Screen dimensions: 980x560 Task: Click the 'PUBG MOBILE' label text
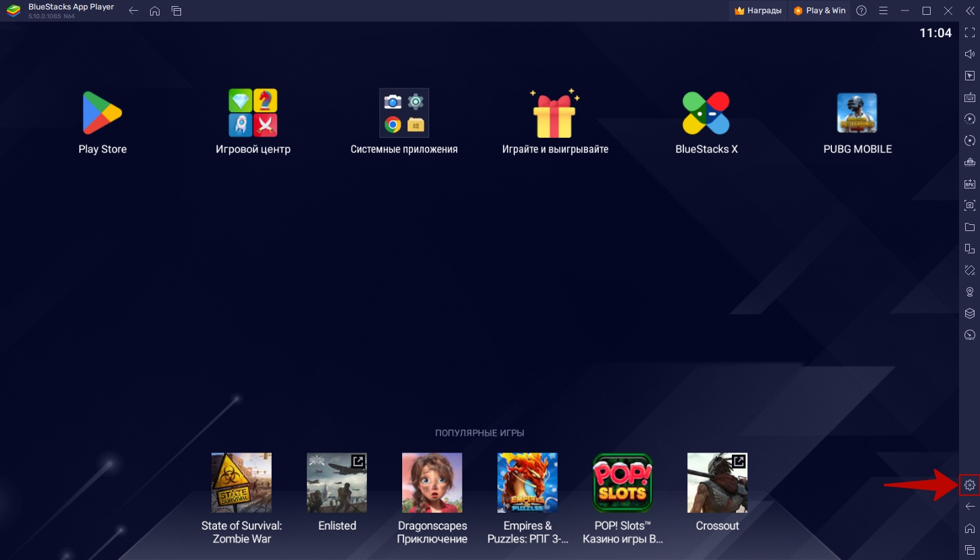(858, 149)
